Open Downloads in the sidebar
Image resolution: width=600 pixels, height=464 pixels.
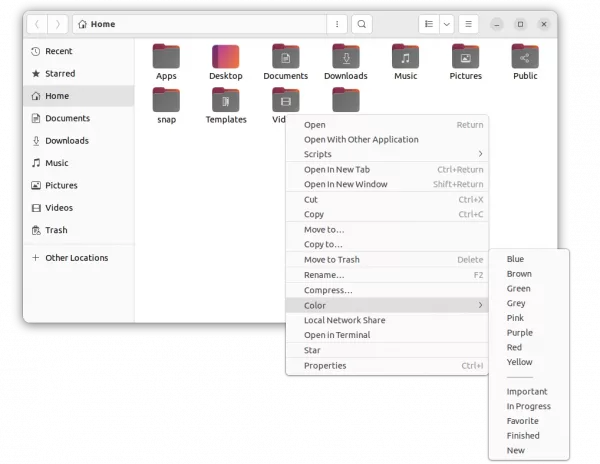(x=79, y=141)
